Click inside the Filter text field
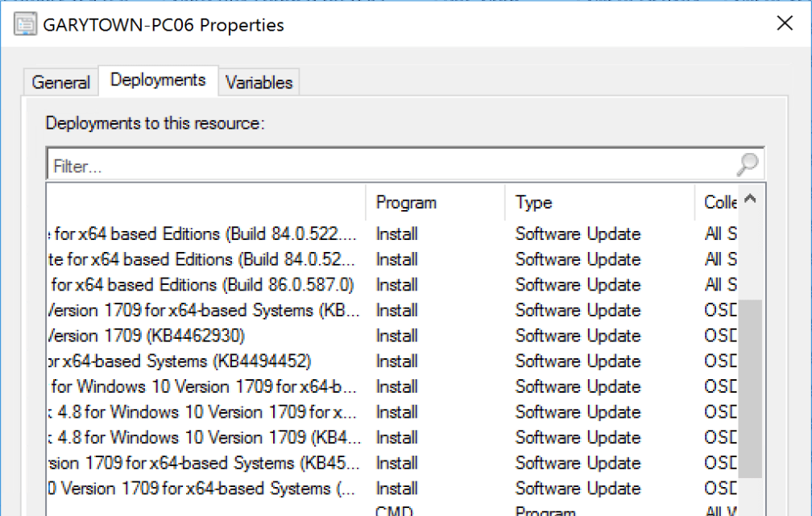Viewport: 812px width, 516px height. coord(322,165)
